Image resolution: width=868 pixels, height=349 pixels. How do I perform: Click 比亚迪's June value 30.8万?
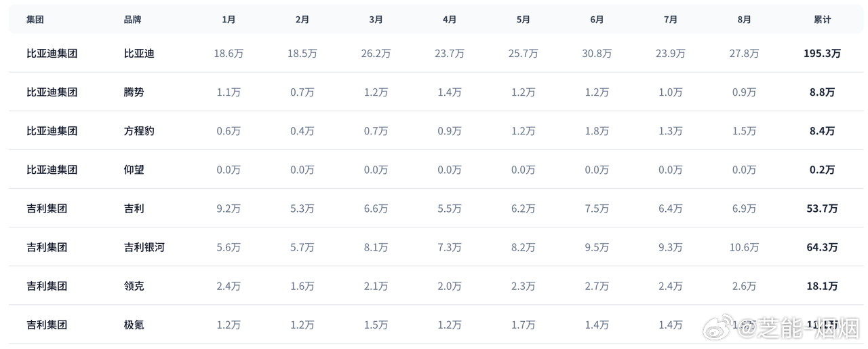[x=597, y=53]
